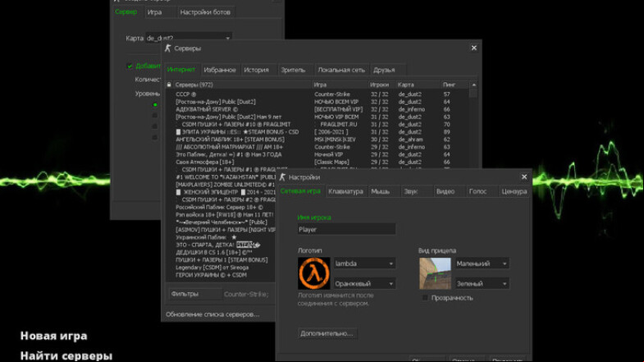
Task: Click the Counter-Strike icon in Серверы title bar
Action: (167, 48)
